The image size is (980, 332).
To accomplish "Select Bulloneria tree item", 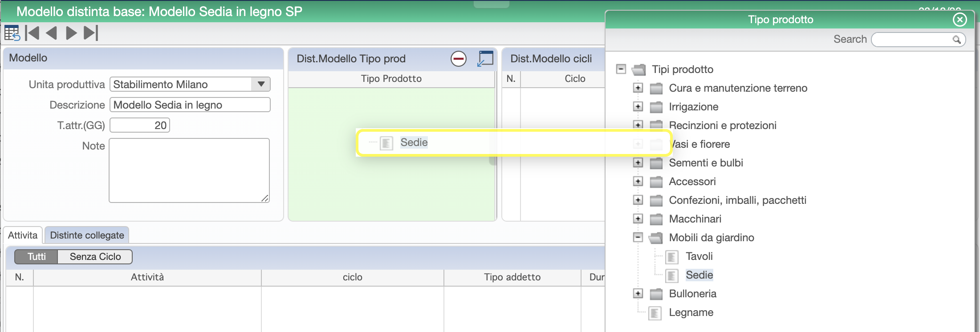I will (692, 294).
